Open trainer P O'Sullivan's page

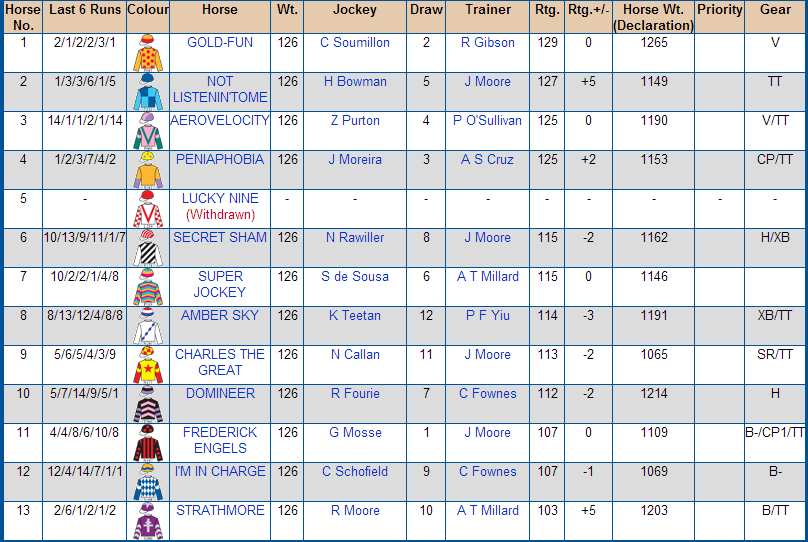tap(487, 120)
